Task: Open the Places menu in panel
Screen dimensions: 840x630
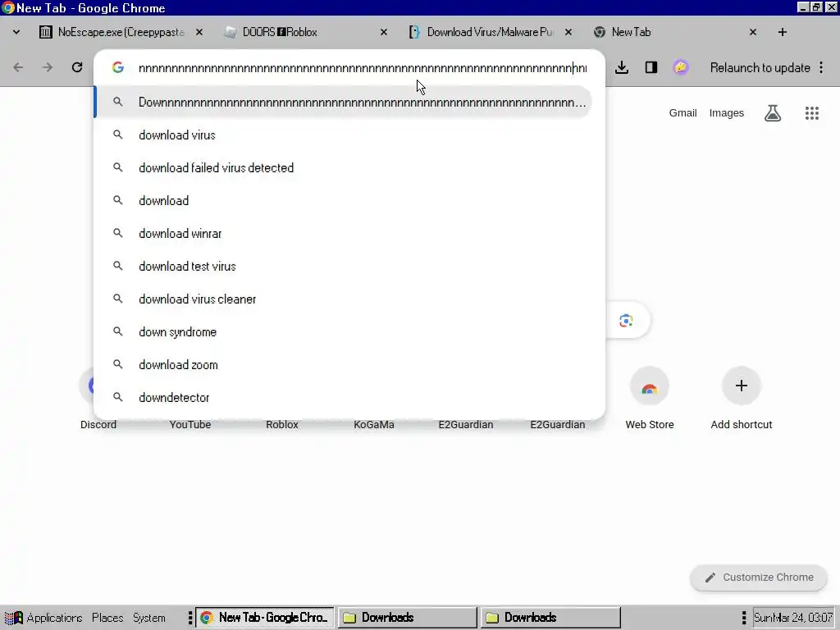Action: click(x=107, y=618)
